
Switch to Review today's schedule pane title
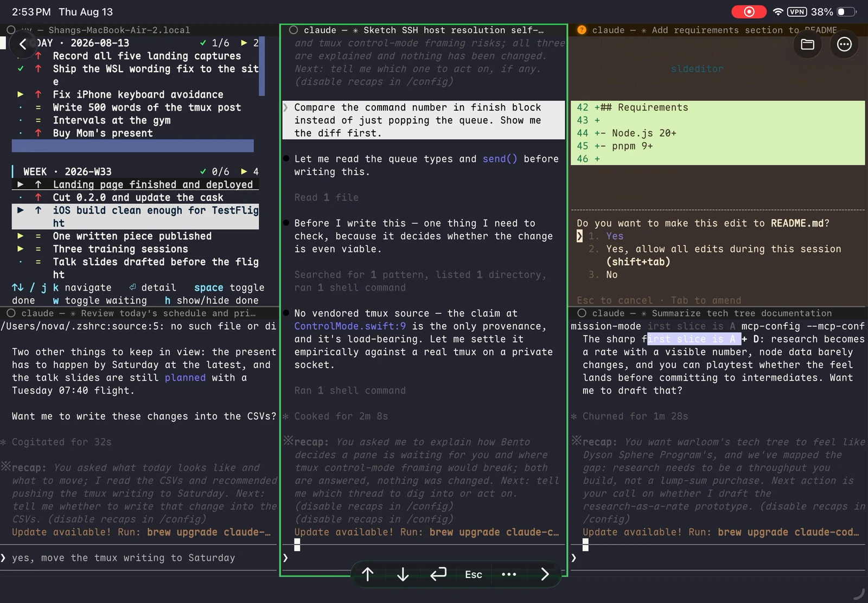point(138,313)
